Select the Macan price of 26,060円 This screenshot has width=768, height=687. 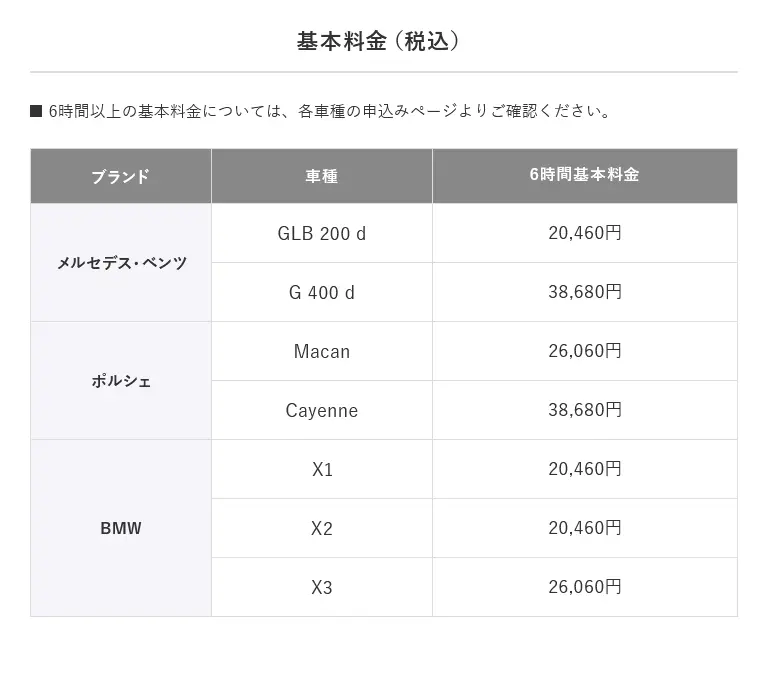click(584, 351)
